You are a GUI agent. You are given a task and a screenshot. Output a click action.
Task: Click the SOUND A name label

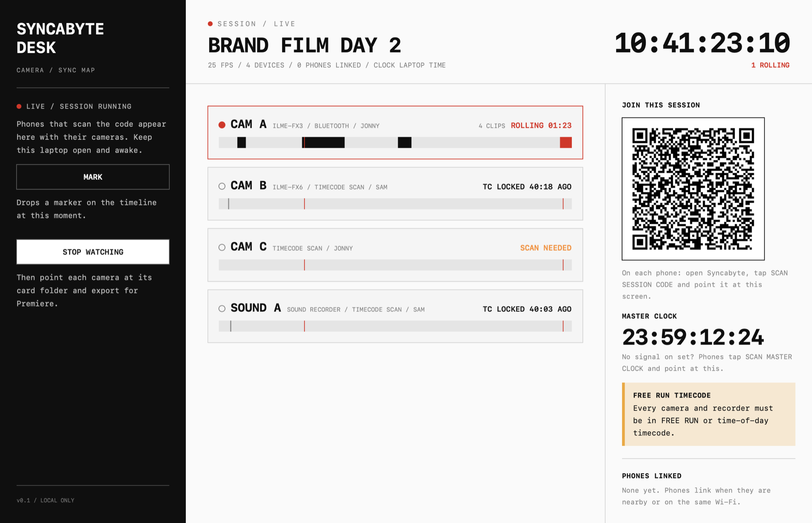click(256, 308)
